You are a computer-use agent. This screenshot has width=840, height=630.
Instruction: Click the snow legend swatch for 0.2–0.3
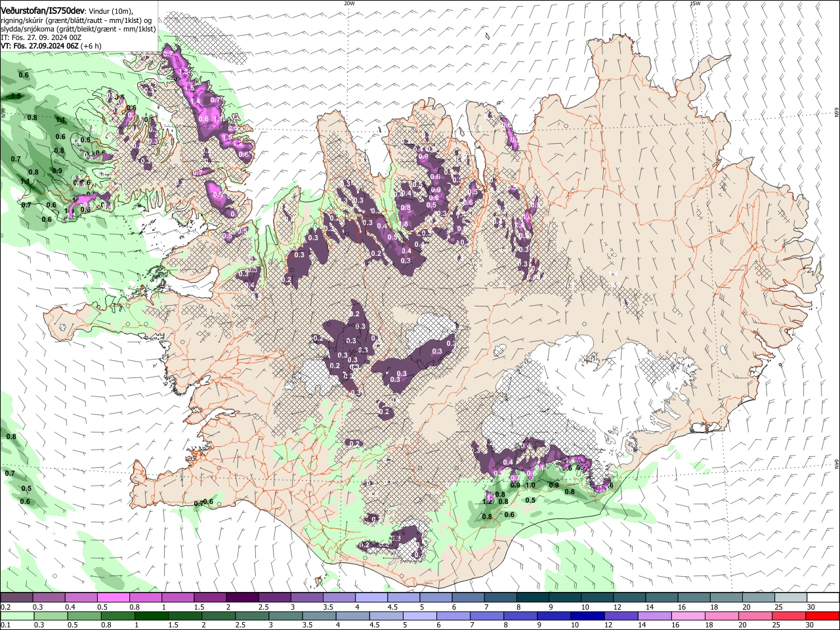point(16,598)
